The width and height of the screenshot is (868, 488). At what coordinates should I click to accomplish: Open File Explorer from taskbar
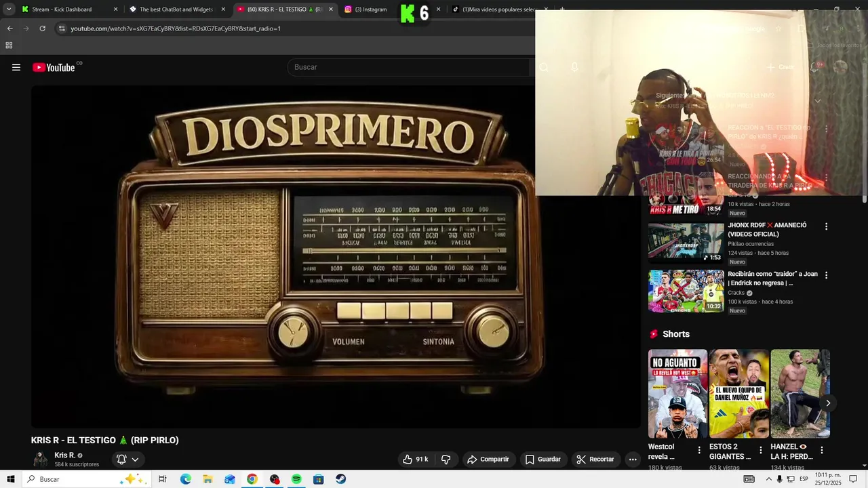pos(208,479)
